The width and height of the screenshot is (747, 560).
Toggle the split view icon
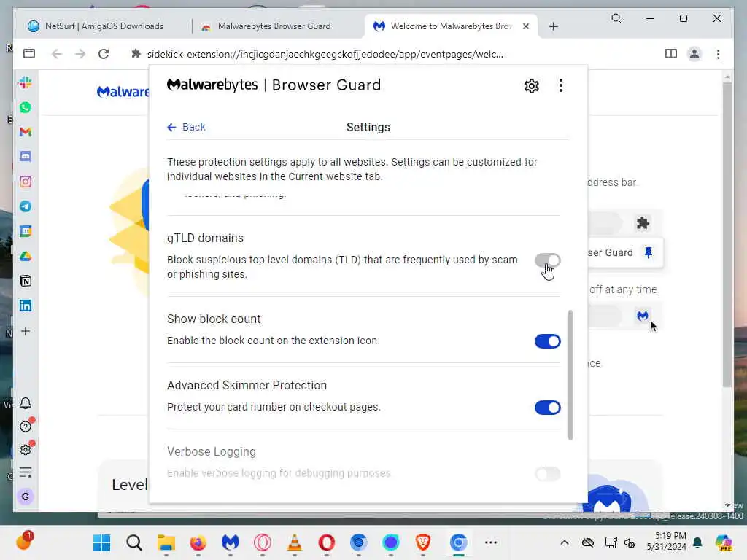pos(671,54)
